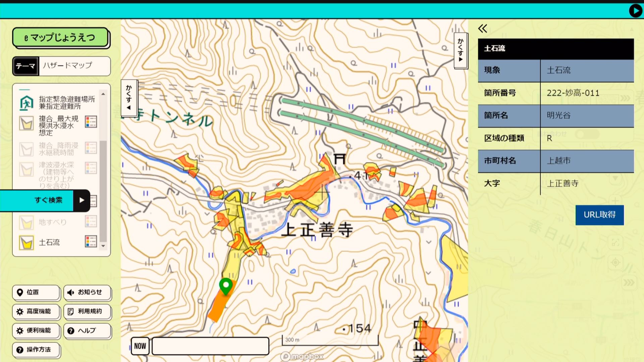This screenshot has height=362, width=644.
Task: Toggle the 地すべり layer icon
Action: (x=26, y=223)
